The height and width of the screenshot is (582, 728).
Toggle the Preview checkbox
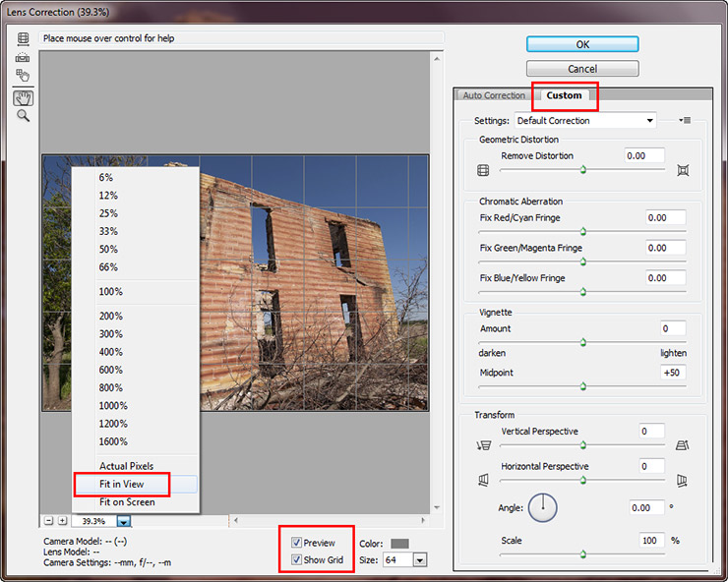[296, 542]
